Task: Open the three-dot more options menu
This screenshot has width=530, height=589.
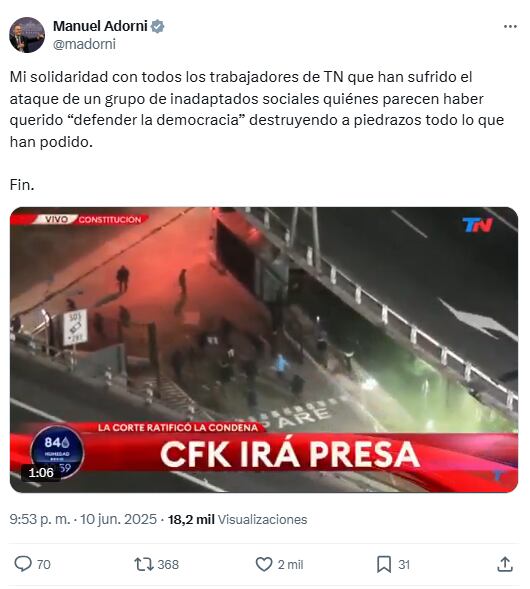Action: [510, 27]
